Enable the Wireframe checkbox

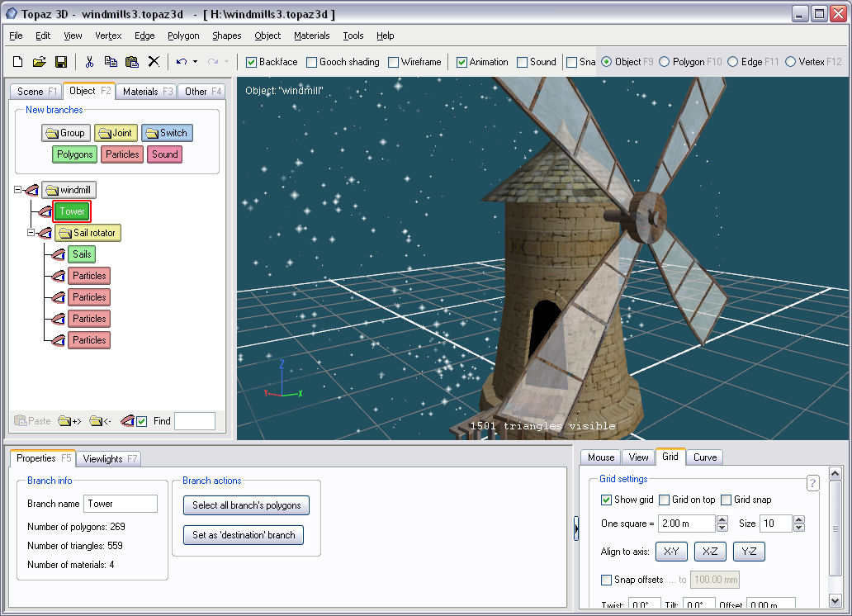[394, 62]
